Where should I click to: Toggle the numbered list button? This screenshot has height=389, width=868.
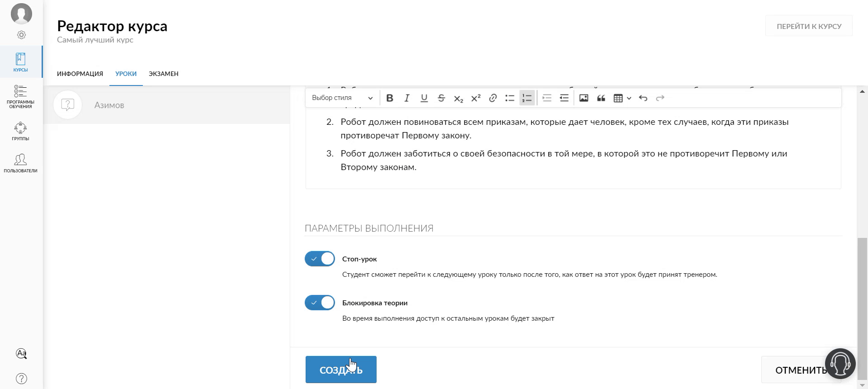(x=527, y=98)
